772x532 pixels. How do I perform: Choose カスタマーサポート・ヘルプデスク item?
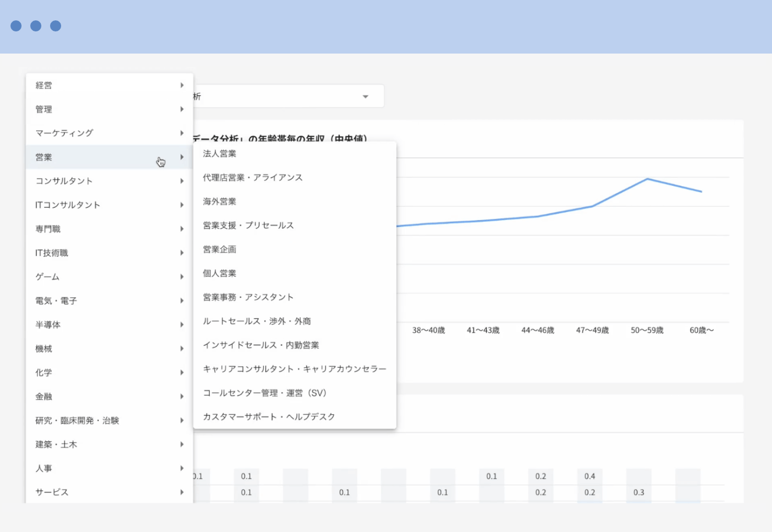(269, 417)
